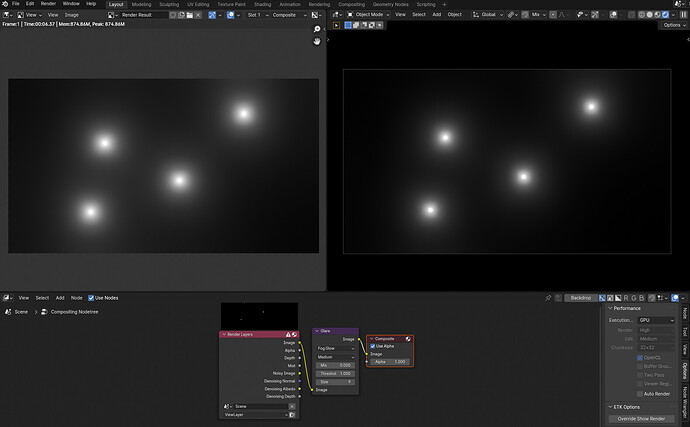Click the Override Show Render button
Viewport: 690px width, 427px height.
(x=641, y=419)
